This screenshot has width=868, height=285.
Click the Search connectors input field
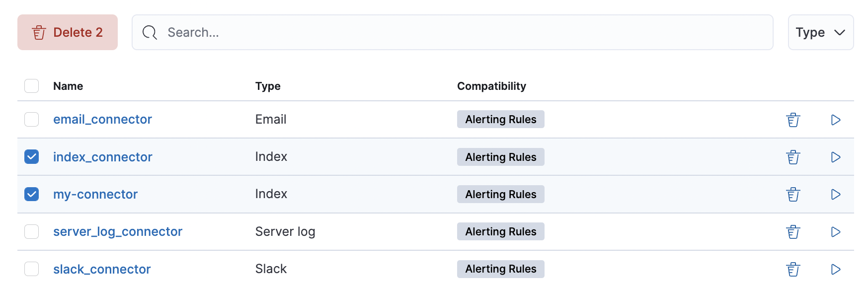pyautogui.click(x=452, y=33)
